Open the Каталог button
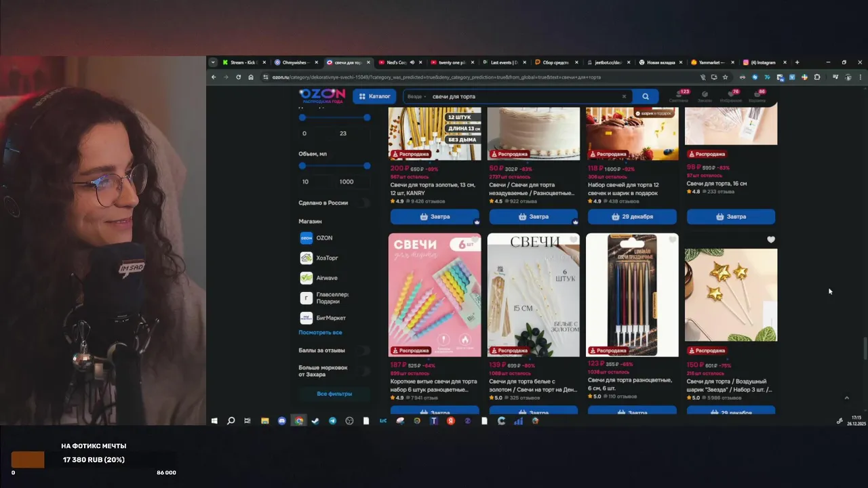Image resolution: width=868 pixels, height=488 pixels. tap(374, 96)
